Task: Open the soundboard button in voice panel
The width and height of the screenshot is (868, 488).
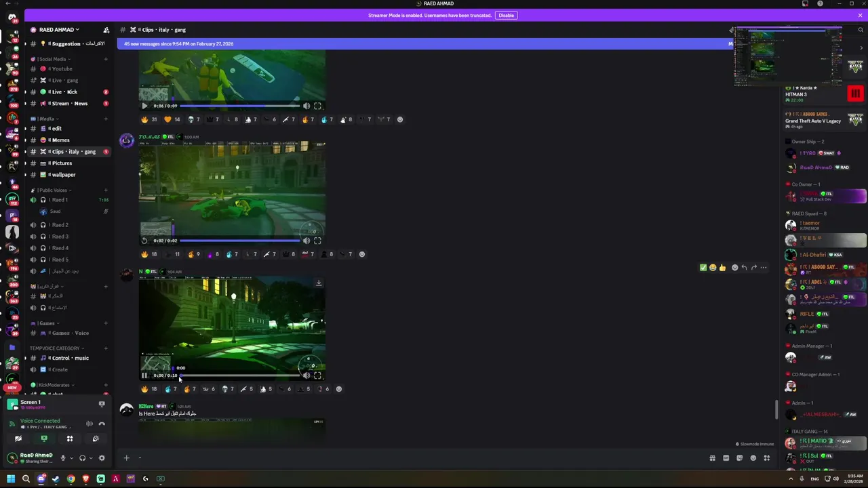Action: point(96,439)
